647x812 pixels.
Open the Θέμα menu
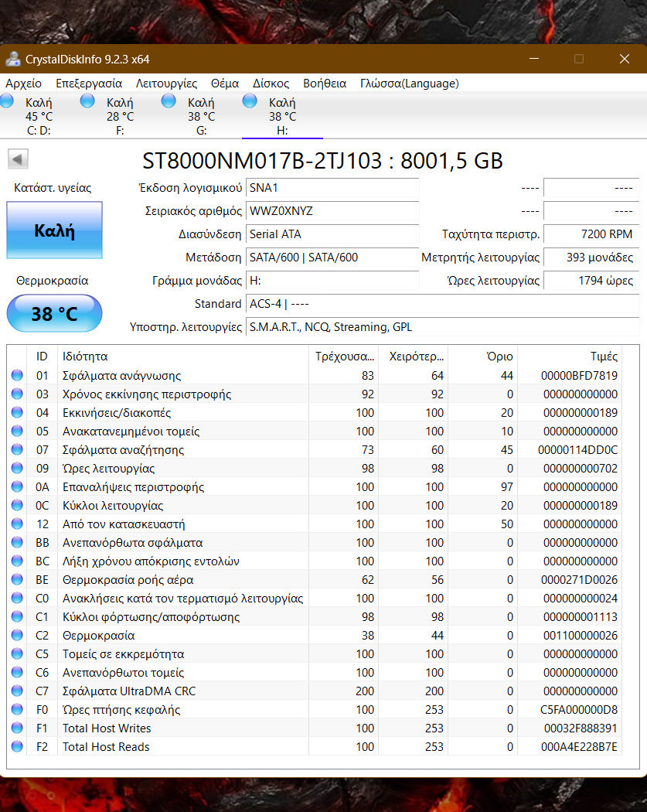click(x=224, y=84)
